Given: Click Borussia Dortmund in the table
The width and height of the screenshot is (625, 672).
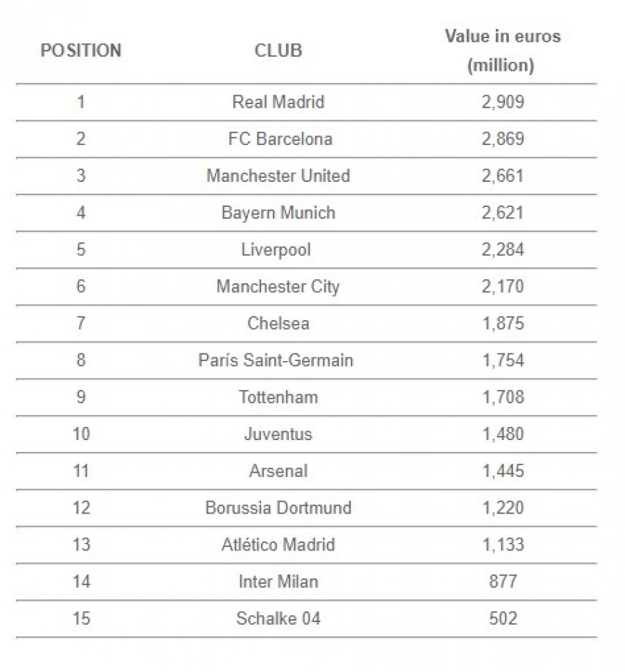Looking at the screenshot, I should 278,507.
